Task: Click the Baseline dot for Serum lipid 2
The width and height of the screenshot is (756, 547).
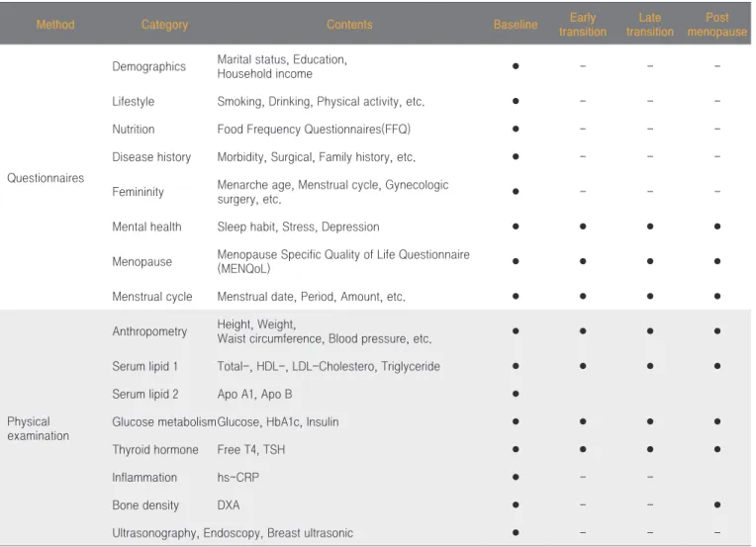Action: click(516, 394)
